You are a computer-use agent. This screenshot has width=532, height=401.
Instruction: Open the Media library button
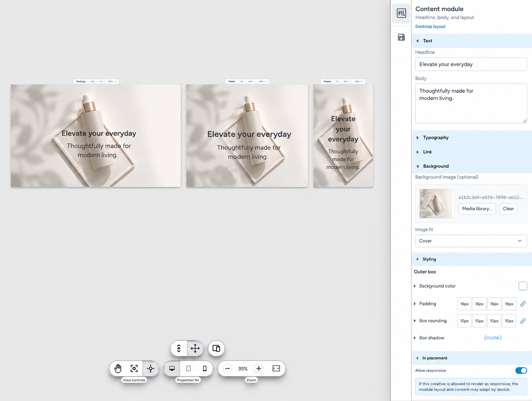tap(477, 209)
